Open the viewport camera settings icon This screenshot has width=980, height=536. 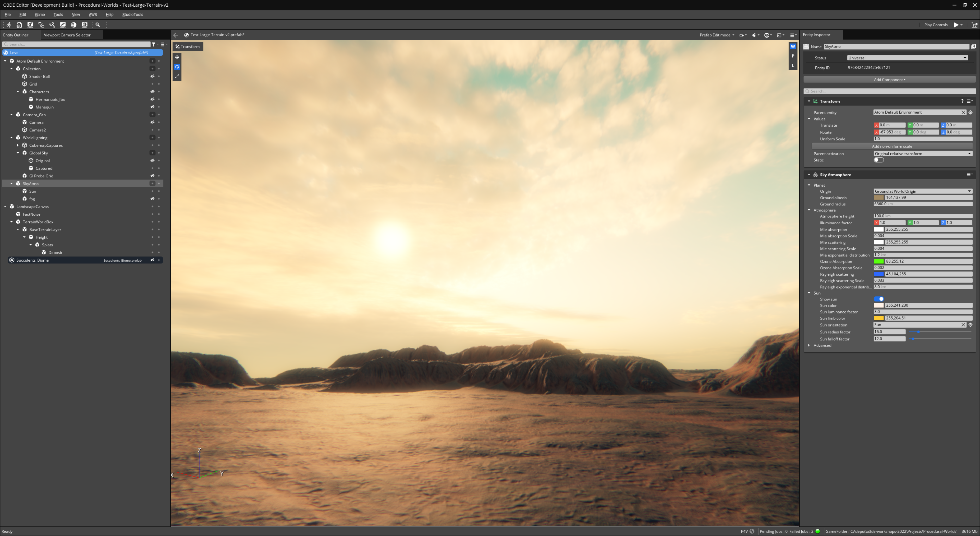(x=743, y=35)
